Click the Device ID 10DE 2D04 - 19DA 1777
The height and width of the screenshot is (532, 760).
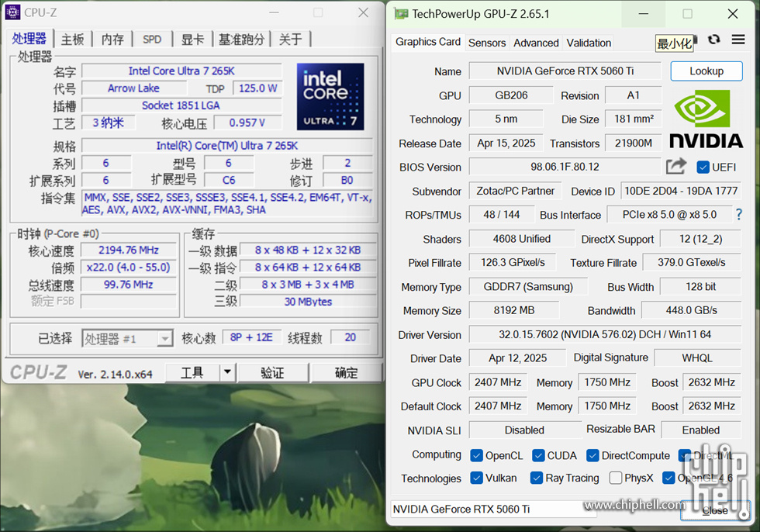point(681,191)
